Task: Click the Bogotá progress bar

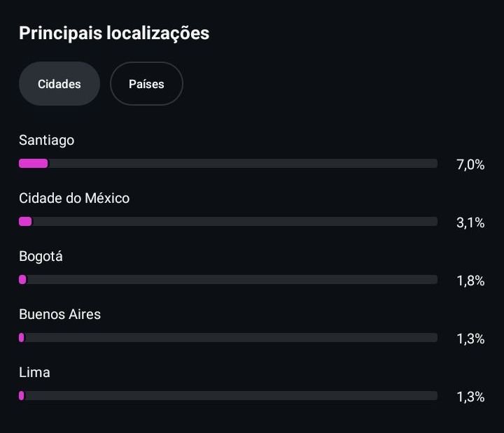Action: tap(228, 280)
